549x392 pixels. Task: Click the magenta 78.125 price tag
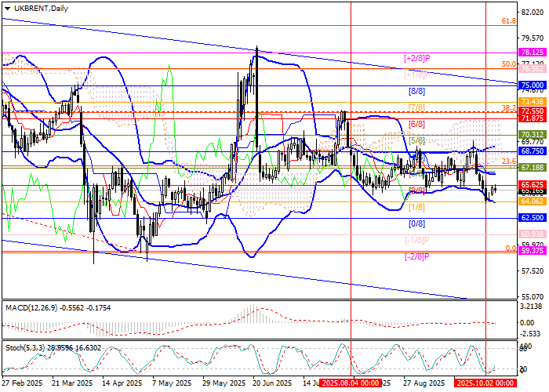(533, 51)
